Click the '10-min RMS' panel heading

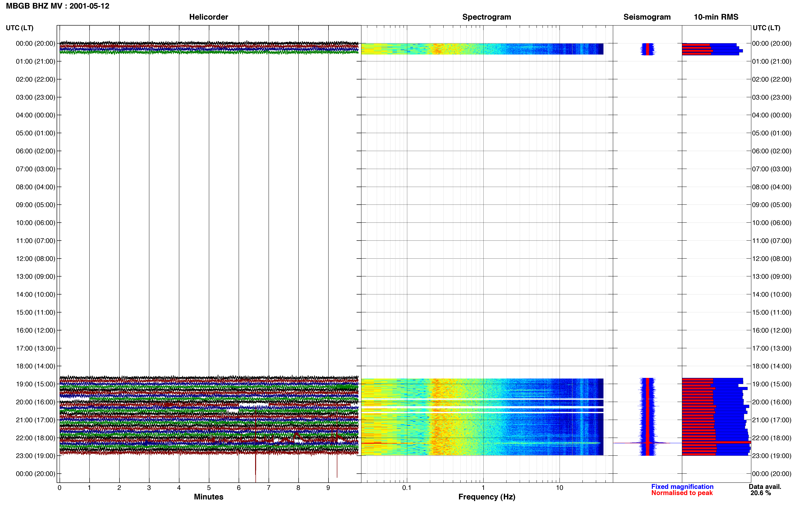tap(716, 17)
